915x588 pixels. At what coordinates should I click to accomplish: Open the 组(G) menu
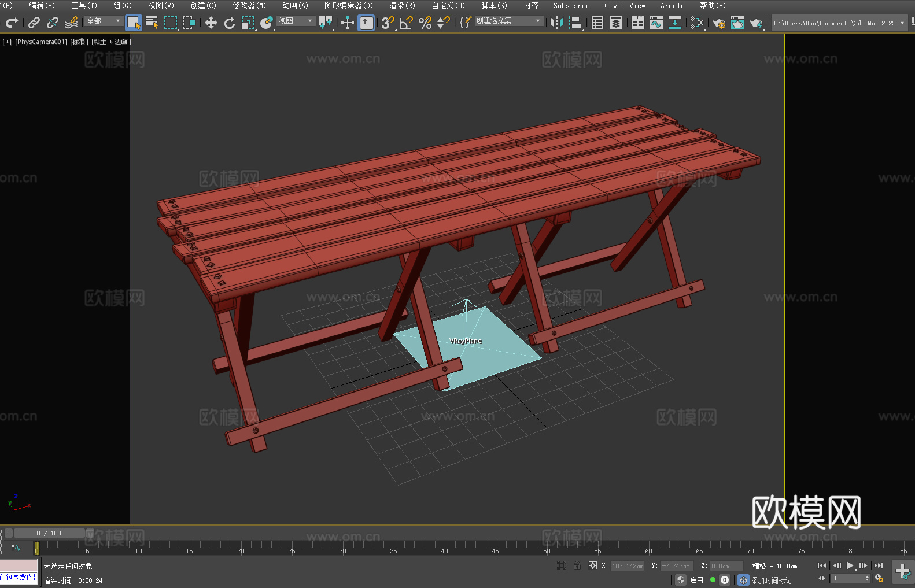click(123, 6)
